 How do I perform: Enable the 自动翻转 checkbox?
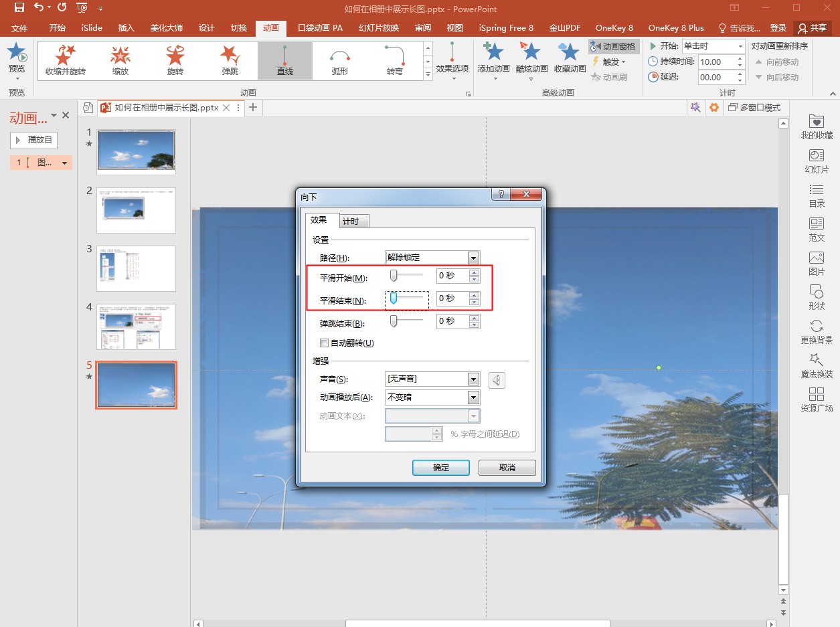coord(325,343)
